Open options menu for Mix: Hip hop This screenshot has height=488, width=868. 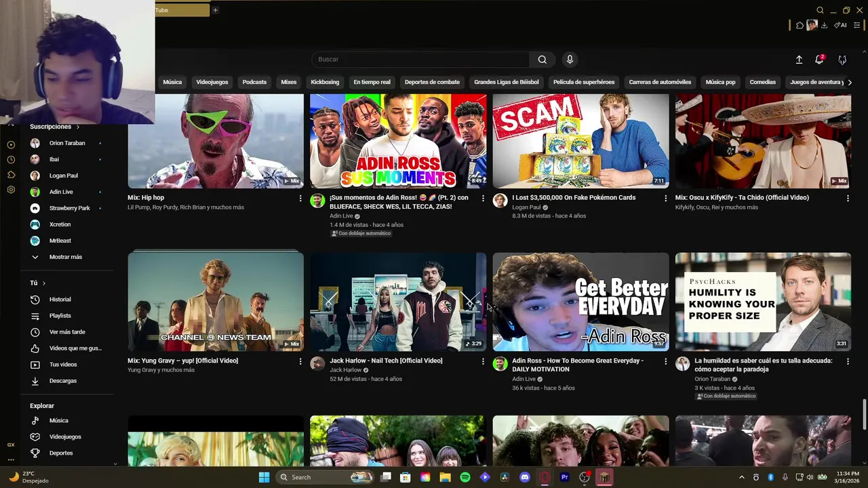[x=300, y=198]
